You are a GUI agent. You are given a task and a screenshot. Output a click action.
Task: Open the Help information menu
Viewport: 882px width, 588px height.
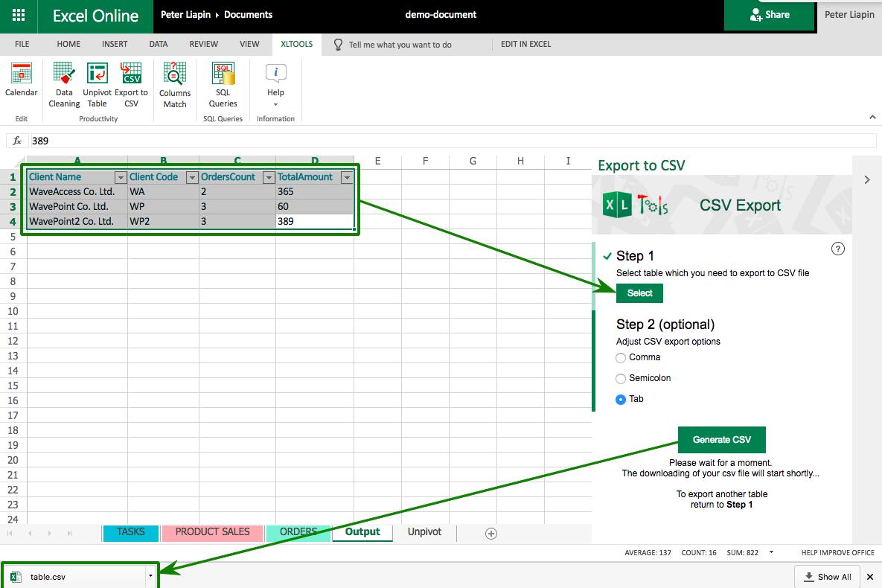(275, 84)
